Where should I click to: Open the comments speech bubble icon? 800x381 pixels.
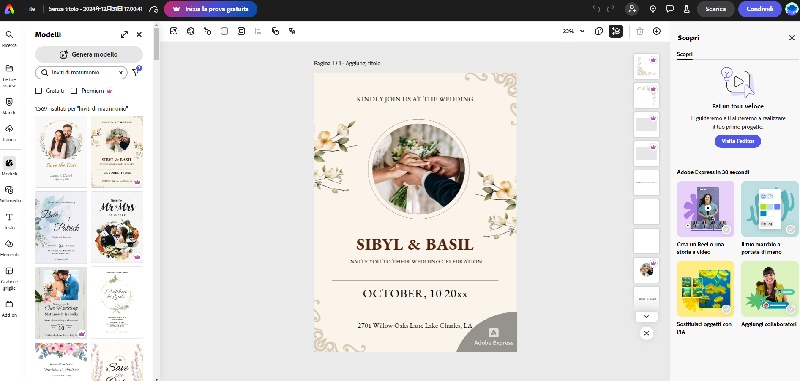coord(669,9)
